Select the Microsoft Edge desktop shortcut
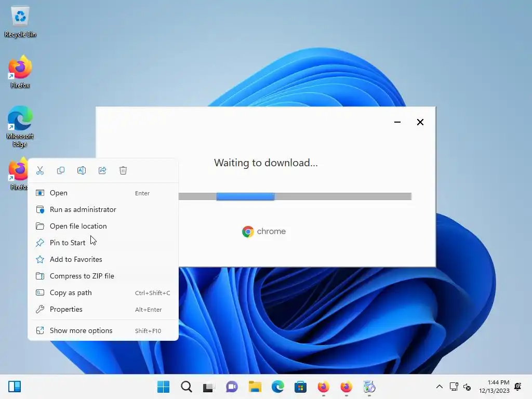This screenshot has height=399, width=532. click(20, 126)
